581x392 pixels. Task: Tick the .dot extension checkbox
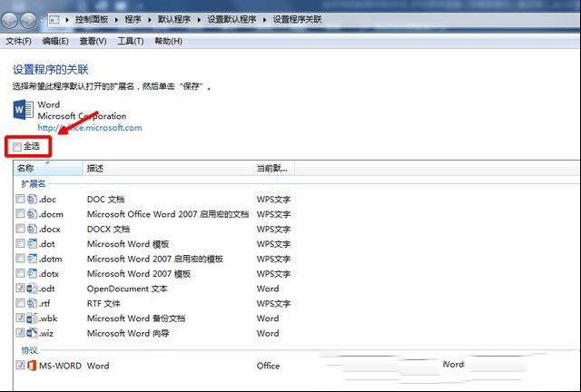click(20, 243)
